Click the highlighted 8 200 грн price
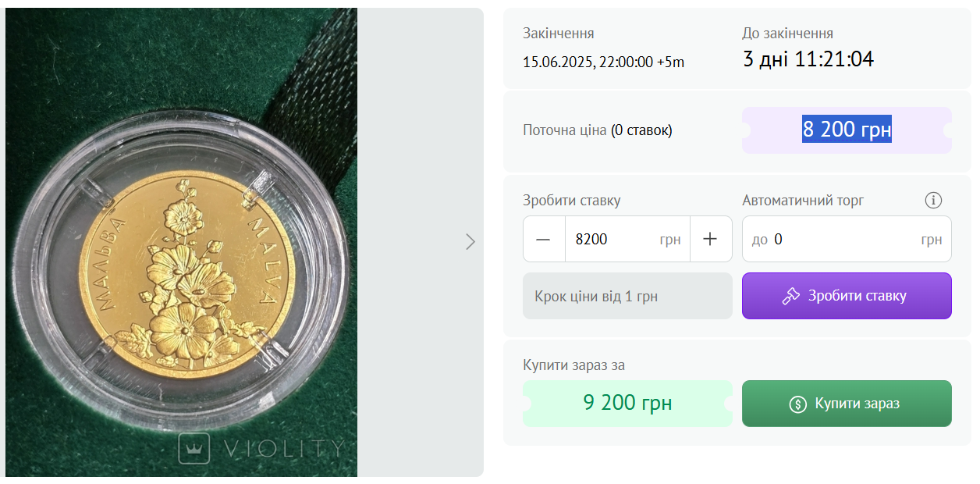Viewport: 980px width, 484px height. tap(847, 130)
